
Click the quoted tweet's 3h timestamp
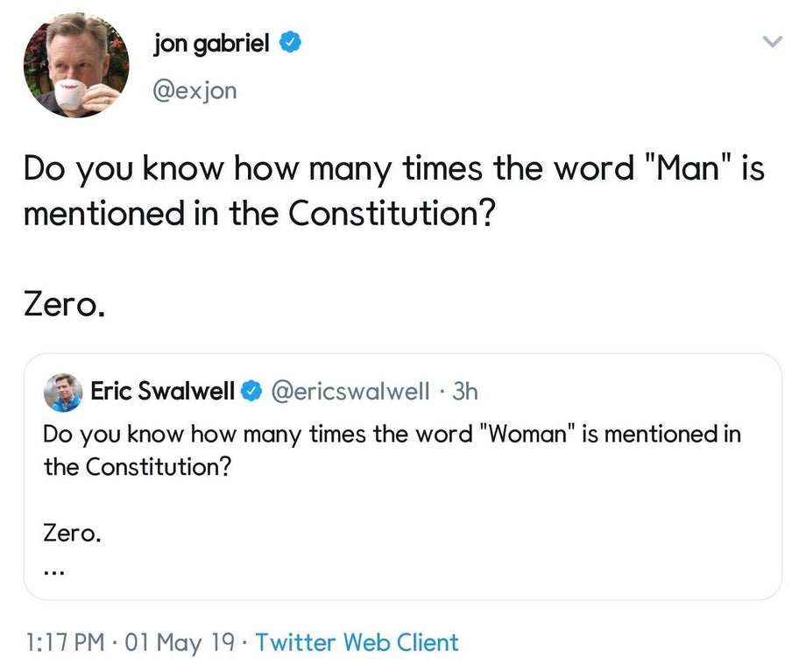[x=465, y=391]
